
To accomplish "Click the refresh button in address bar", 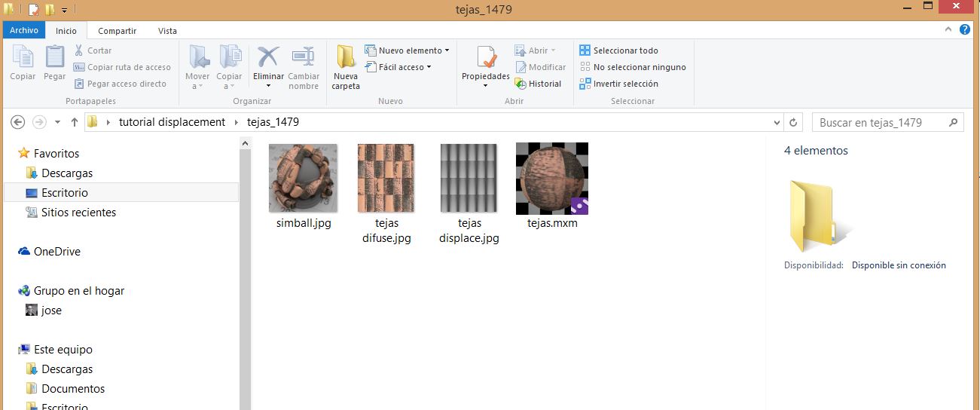I will (792, 122).
